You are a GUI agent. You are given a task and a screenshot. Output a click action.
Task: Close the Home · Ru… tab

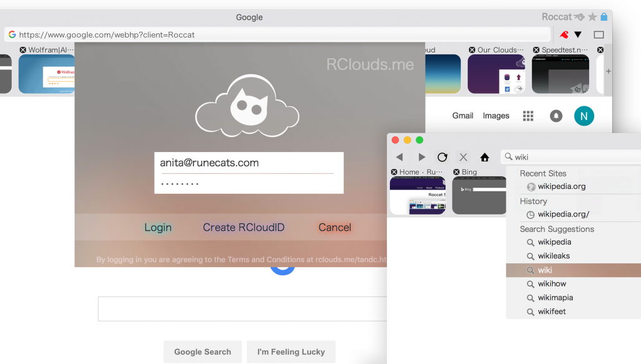tap(394, 172)
